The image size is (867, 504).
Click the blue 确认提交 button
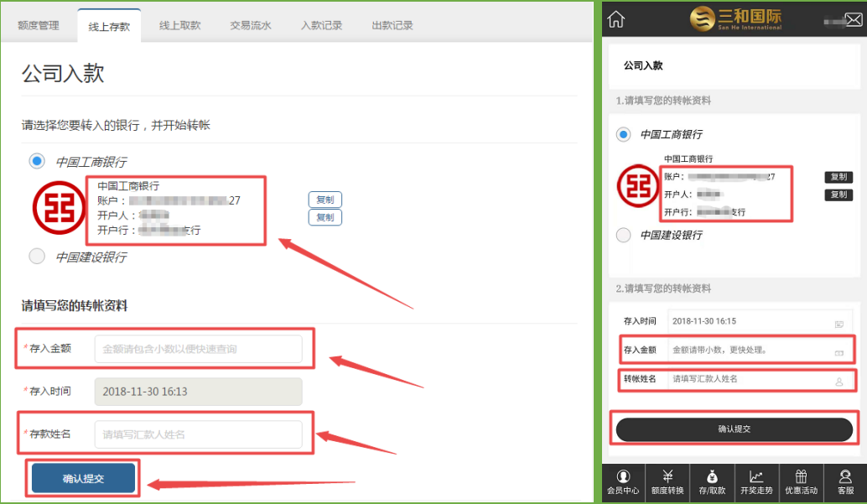coord(83,478)
